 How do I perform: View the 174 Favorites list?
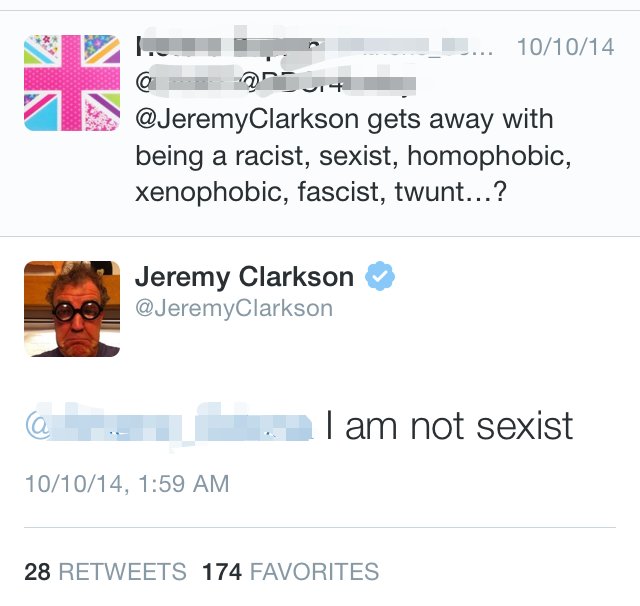290,572
